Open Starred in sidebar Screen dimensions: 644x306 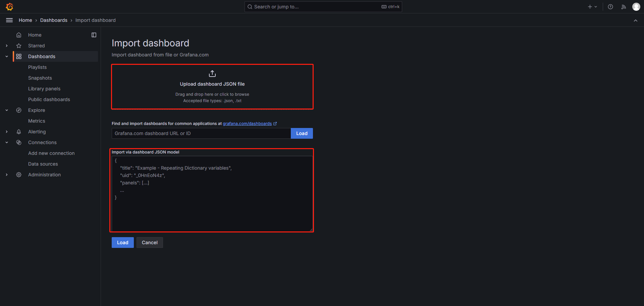[37, 46]
